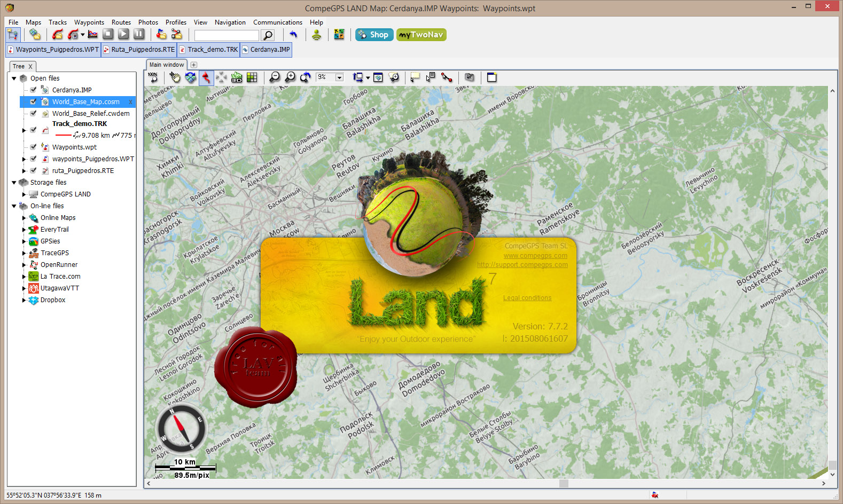The height and width of the screenshot is (504, 843).
Task: Open the Tracks menu
Action: click(x=58, y=22)
